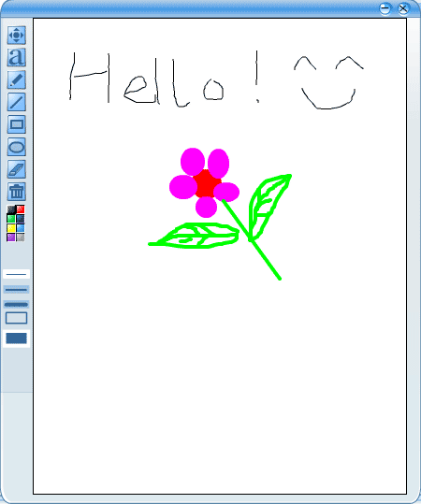Switch to outlined shape fill mode
The image size is (421, 504).
(x=17, y=318)
